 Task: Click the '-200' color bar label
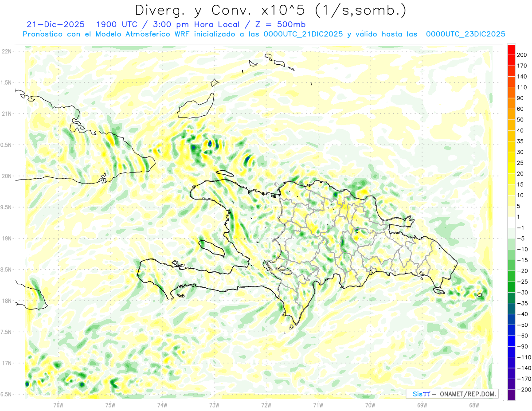(524, 390)
